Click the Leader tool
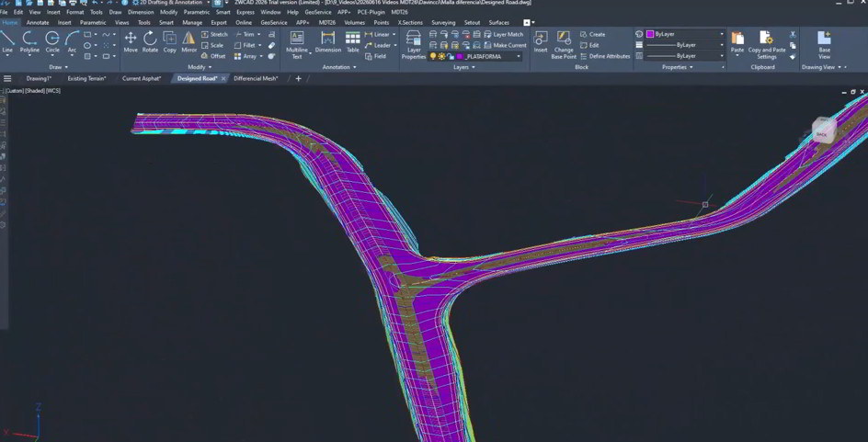 pos(378,45)
